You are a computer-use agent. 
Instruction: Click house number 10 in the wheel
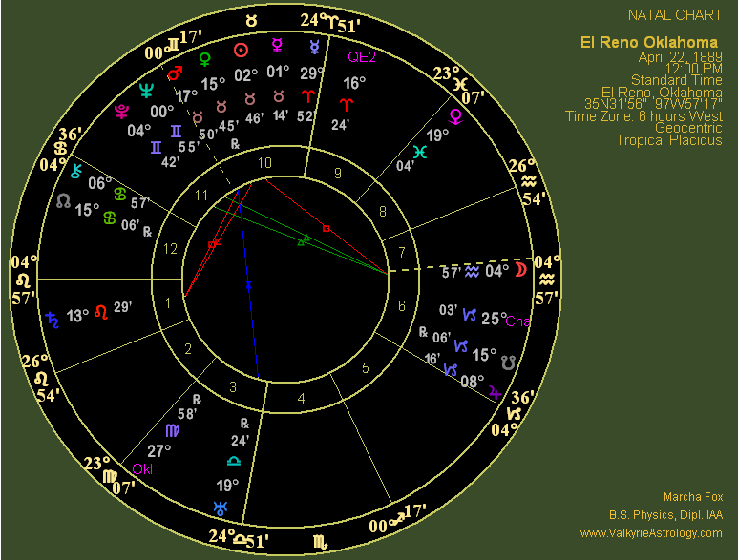coord(264,162)
